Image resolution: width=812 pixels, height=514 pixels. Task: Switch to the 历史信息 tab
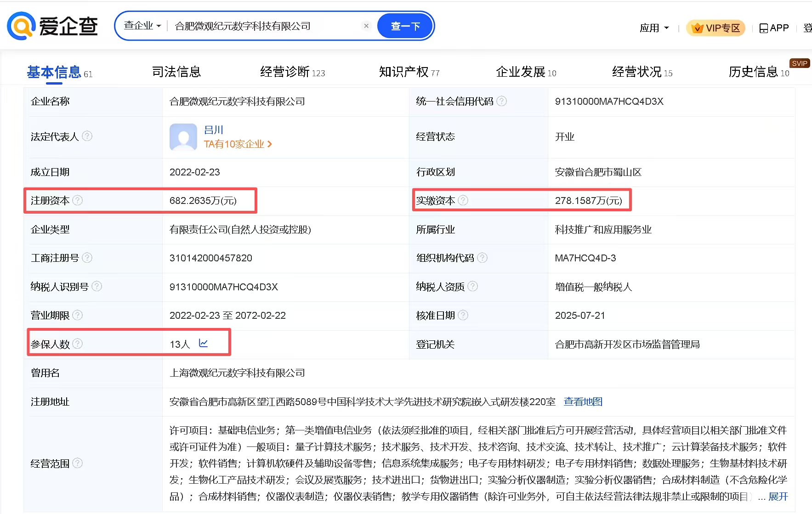coord(759,72)
